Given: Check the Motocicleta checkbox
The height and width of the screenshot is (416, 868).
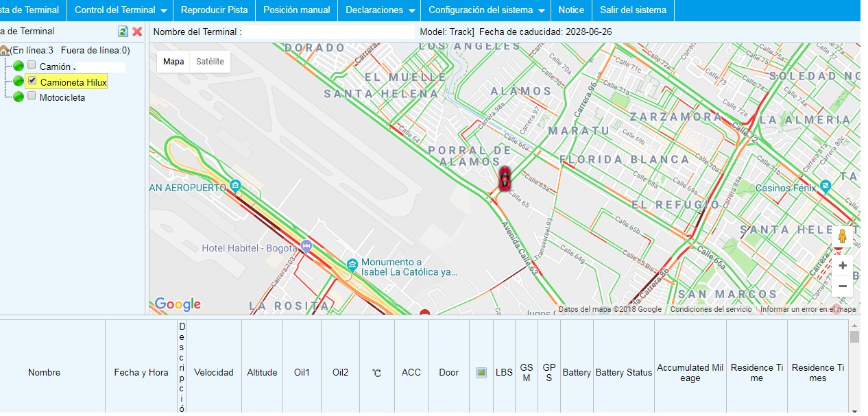Looking at the screenshot, I should click(x=32, y=97).
